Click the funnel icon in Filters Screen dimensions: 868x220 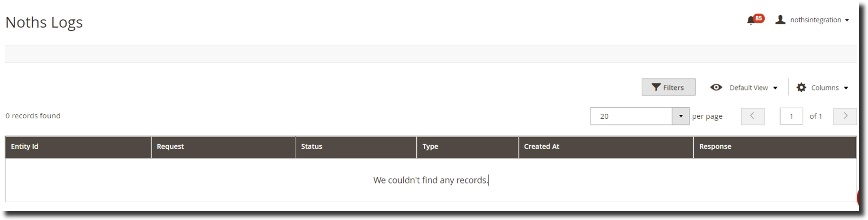[656, 87]
